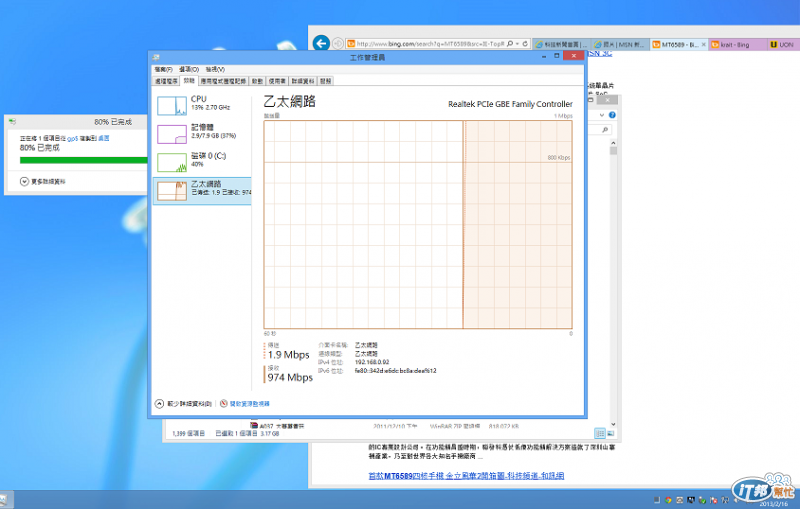Switch to the UON browser tab

click(x=784, y=44)
